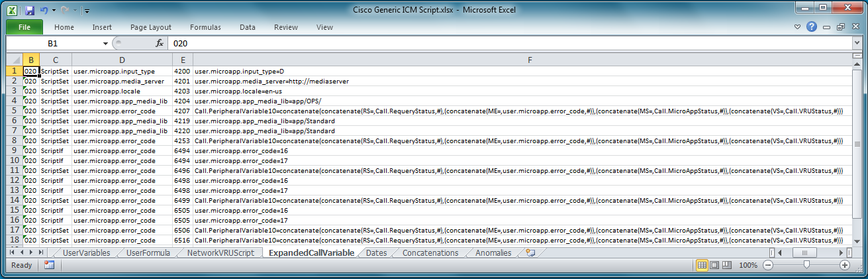Click into the formula bar showing 020

[510, 43]
